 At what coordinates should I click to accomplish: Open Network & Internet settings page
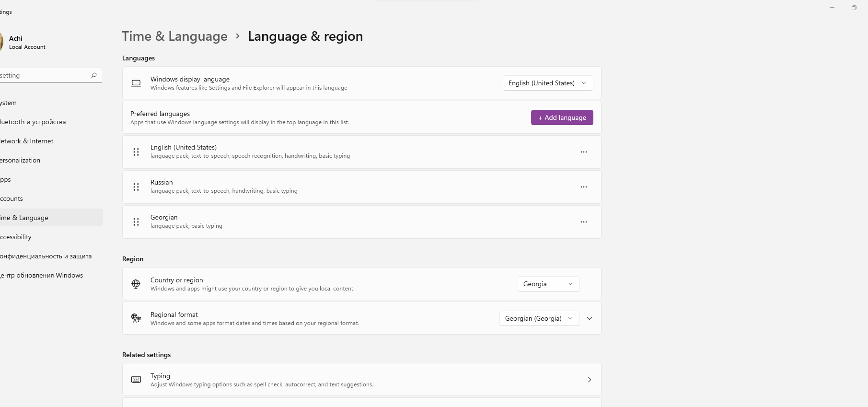click(x=28, y=141)
